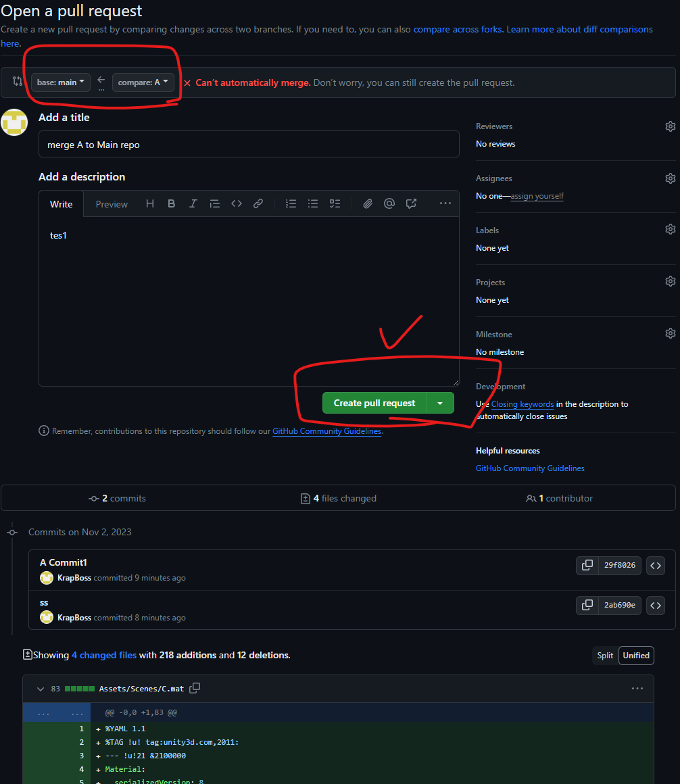The width and height of the screenshot is (680, 784).
Task: Open Community Guidelines link below description
Action: point(327,431)
